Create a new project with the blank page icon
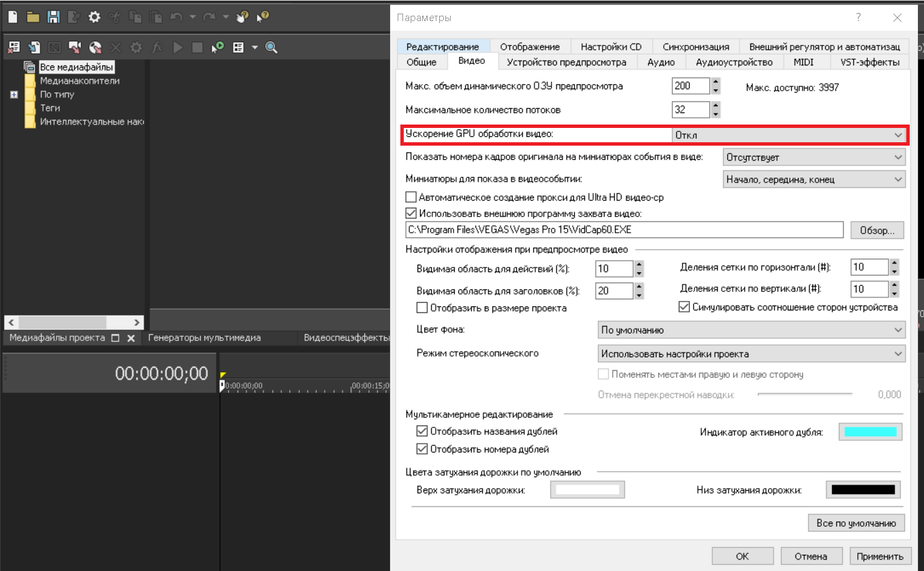This screenshot has width=924, height=571. click(13, 16)
